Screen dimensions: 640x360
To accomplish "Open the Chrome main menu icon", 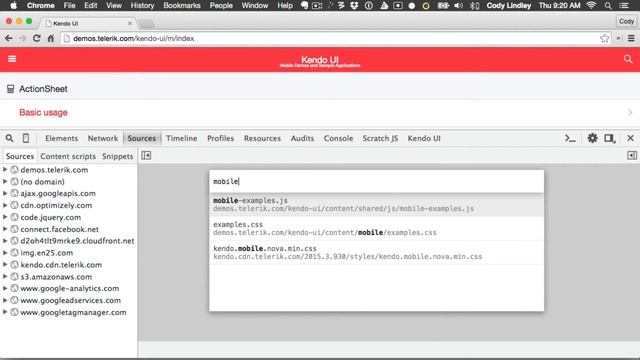I will (x=631, y=38).
